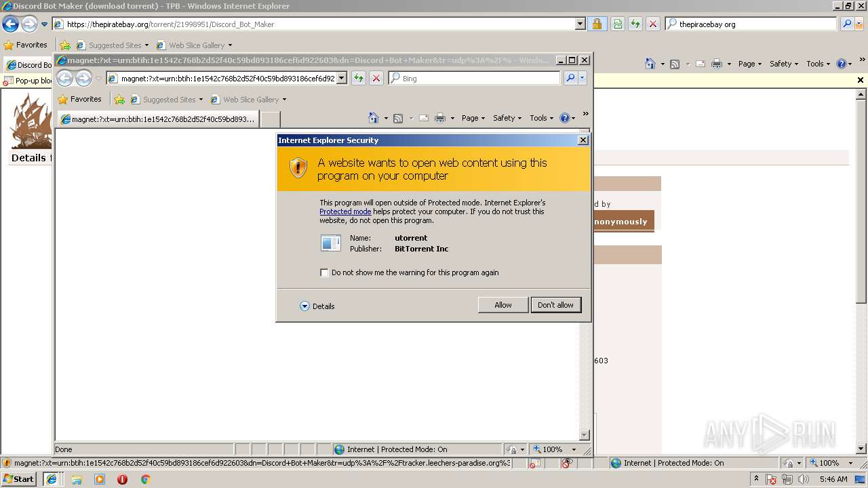Select the magnet:?xt=urn tab in popup

click(x=158, y=119)
